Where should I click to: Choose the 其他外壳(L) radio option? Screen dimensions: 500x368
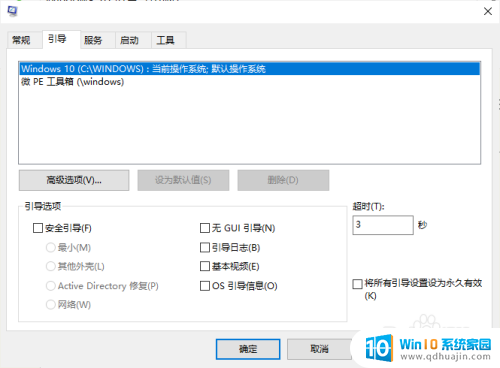point(51,266)
